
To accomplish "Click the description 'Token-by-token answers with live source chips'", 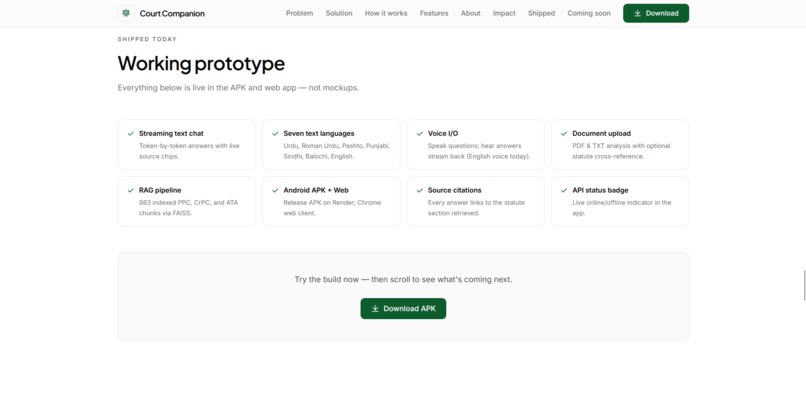I will click(x=189, y=151).
